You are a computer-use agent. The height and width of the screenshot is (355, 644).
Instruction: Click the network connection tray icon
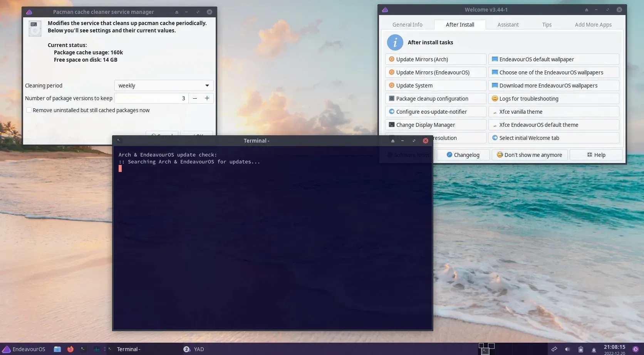click(x=554, y=349)
